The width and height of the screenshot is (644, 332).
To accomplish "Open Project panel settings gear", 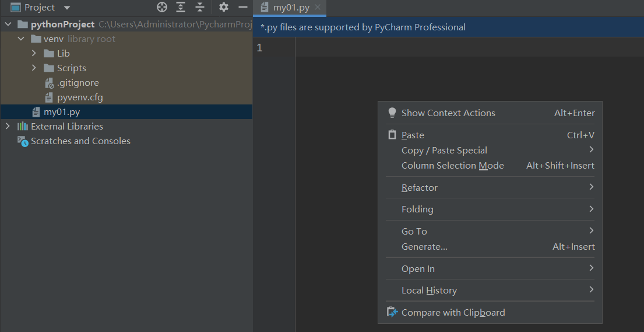I will 223,8.
